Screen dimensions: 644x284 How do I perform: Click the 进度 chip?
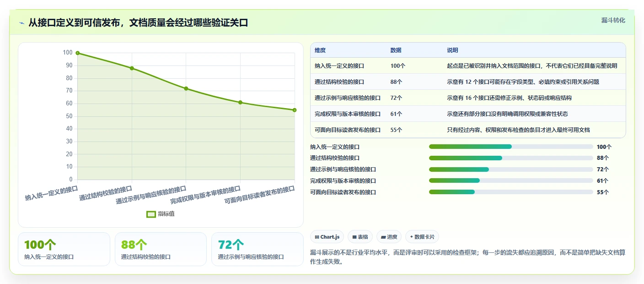[x=389, y=237]
